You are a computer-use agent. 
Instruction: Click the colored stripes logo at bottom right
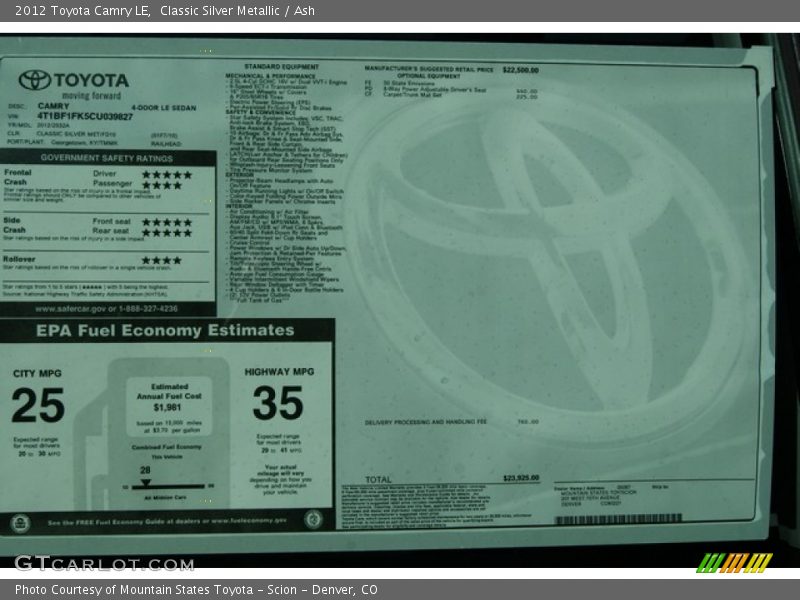pyautogui.click(x=734, y=563)
